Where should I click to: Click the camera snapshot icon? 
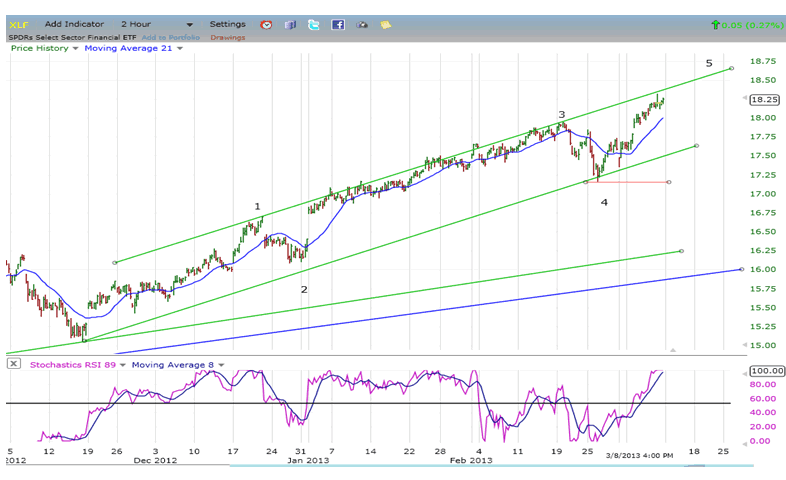click(x=362, y=24)
